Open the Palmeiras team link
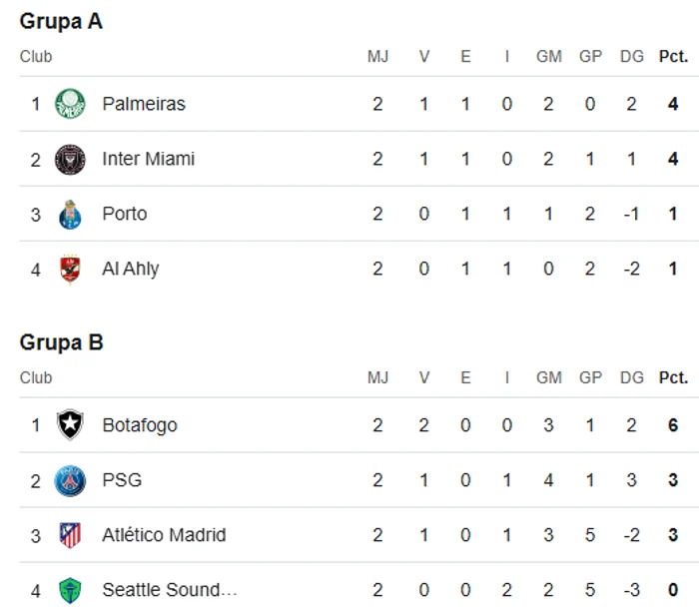 click(x=144, y=104)
